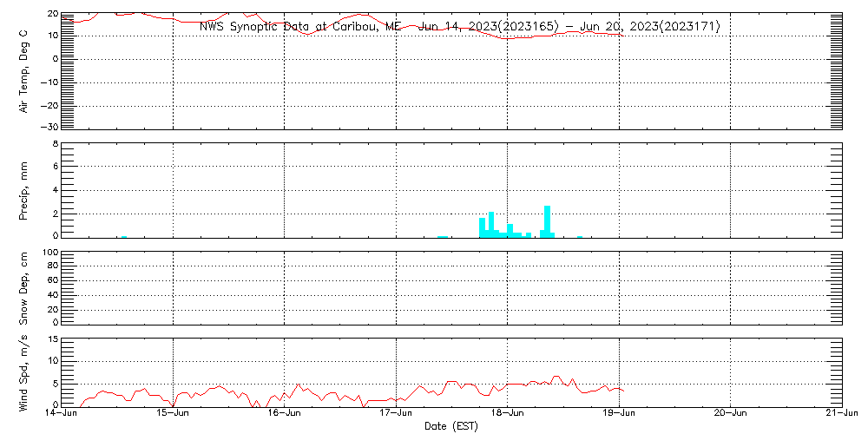This screenshot has width=868, height=434.
Task: Click the 15 tick on wind speed axis
Action: 52,339
